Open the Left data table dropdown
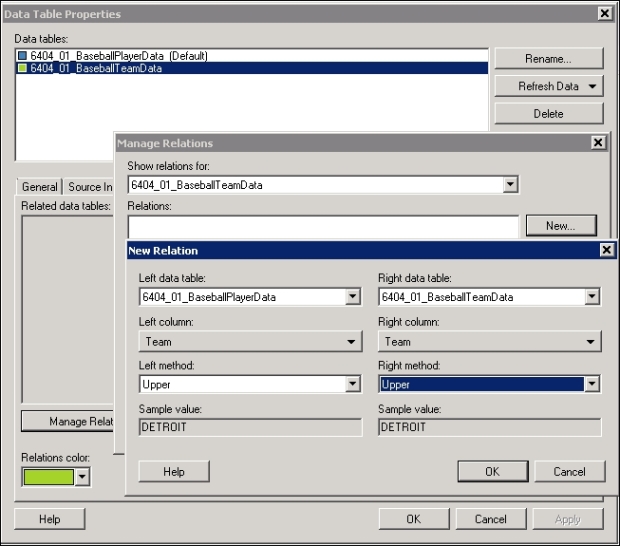Viewport: 620px width, 546px height. click(352, 297)
